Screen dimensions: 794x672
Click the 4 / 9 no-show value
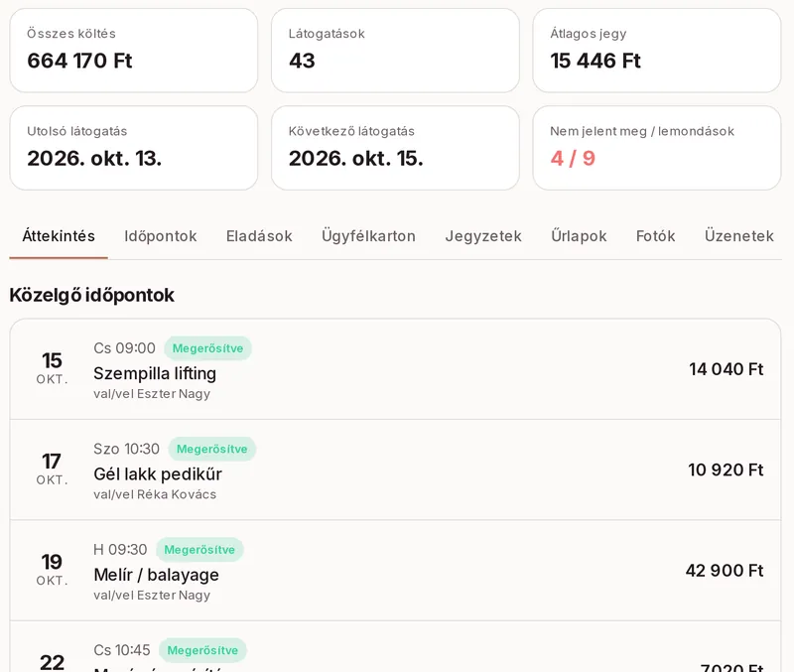pos(573,159)
